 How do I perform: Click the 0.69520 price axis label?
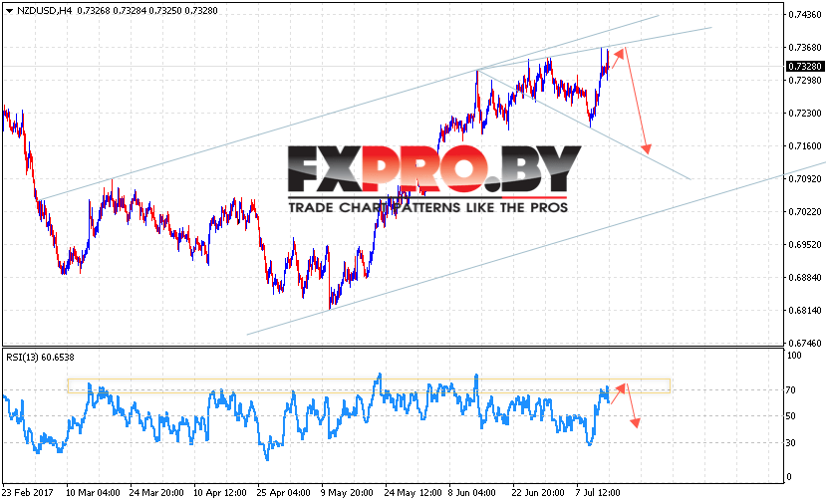click(x=805, y=244)
